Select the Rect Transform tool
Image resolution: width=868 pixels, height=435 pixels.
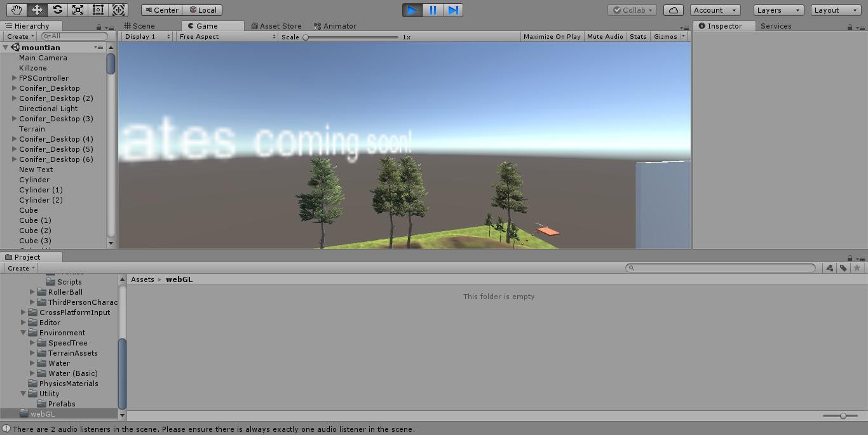pos(98,10)
